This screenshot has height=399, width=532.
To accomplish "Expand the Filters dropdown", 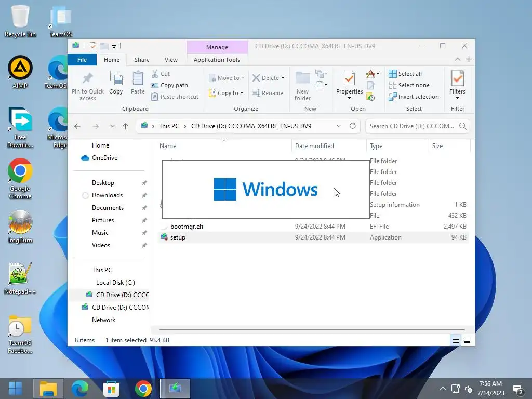I will 457,98.
